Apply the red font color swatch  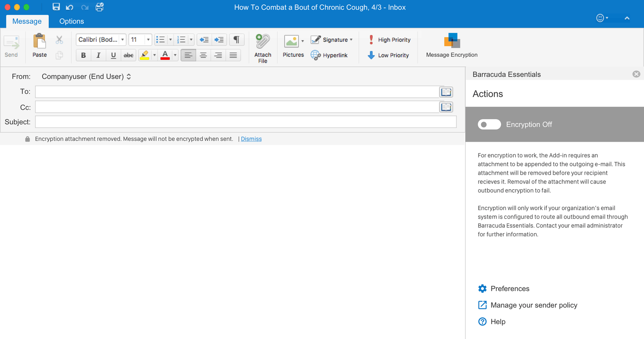click(165, 55)
